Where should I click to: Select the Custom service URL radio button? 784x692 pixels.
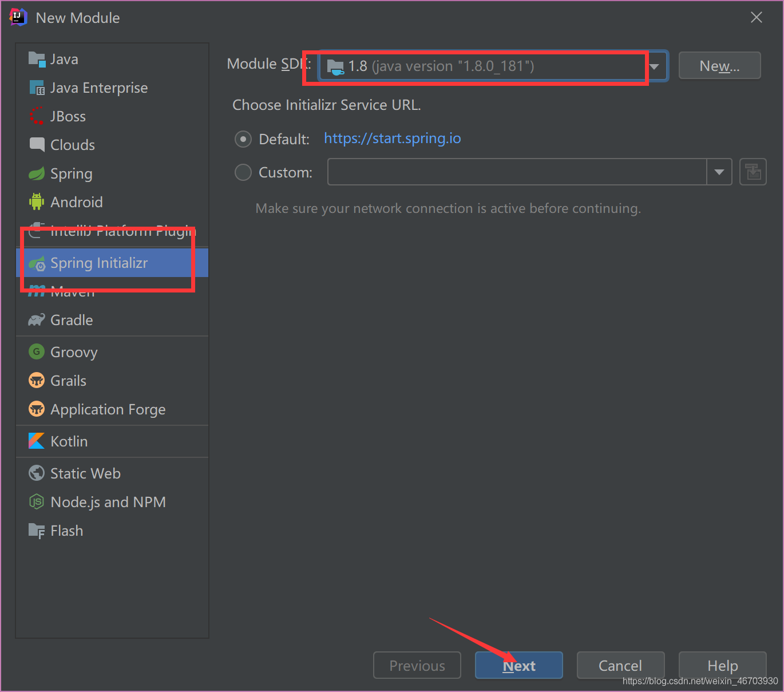243,172
